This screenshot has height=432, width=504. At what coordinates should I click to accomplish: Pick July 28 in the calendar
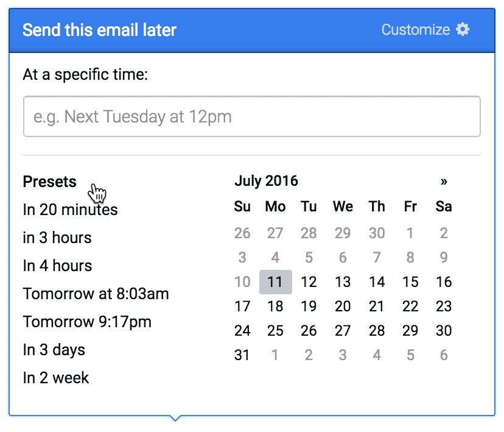click(x=377, y=331)
